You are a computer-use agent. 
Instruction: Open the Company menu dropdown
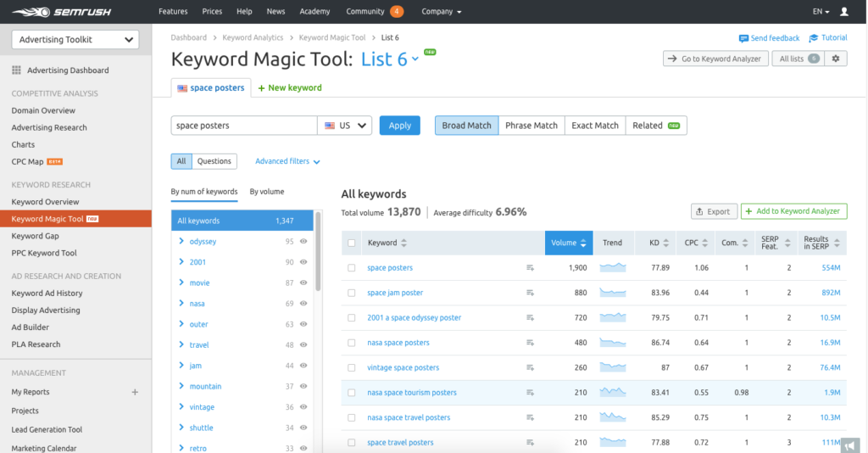(x=441, y=12)
